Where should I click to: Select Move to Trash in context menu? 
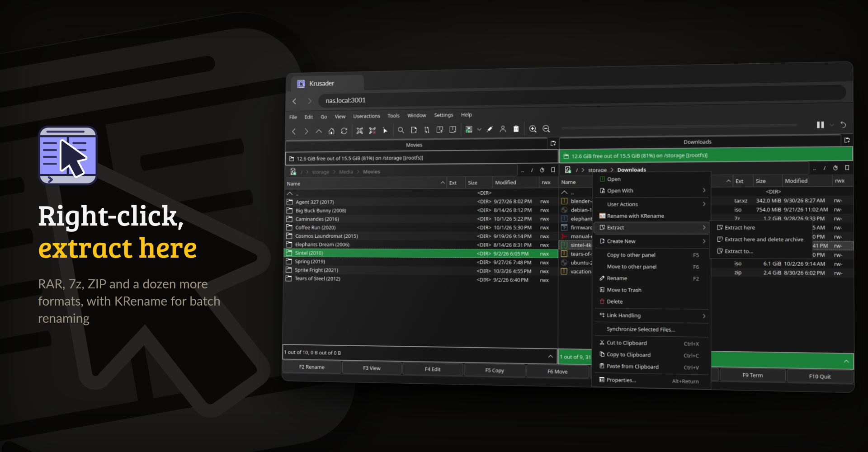point(651,290)
